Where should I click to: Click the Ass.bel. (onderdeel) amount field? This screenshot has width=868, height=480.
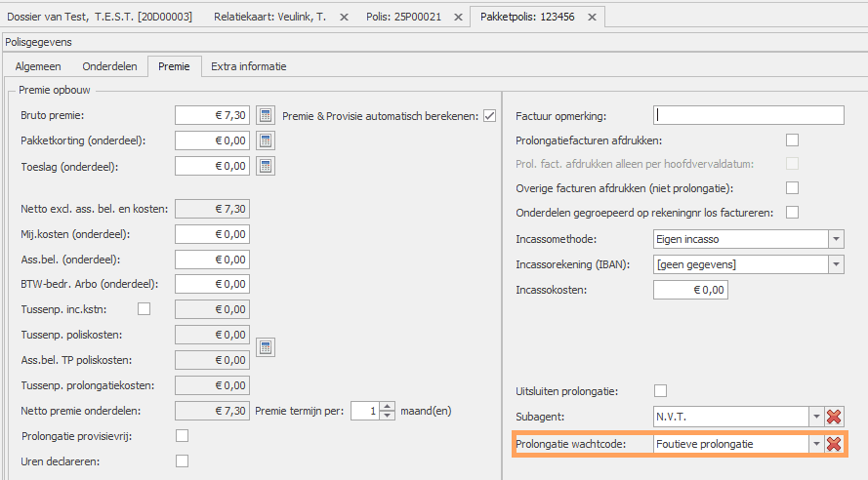(212, 260)
